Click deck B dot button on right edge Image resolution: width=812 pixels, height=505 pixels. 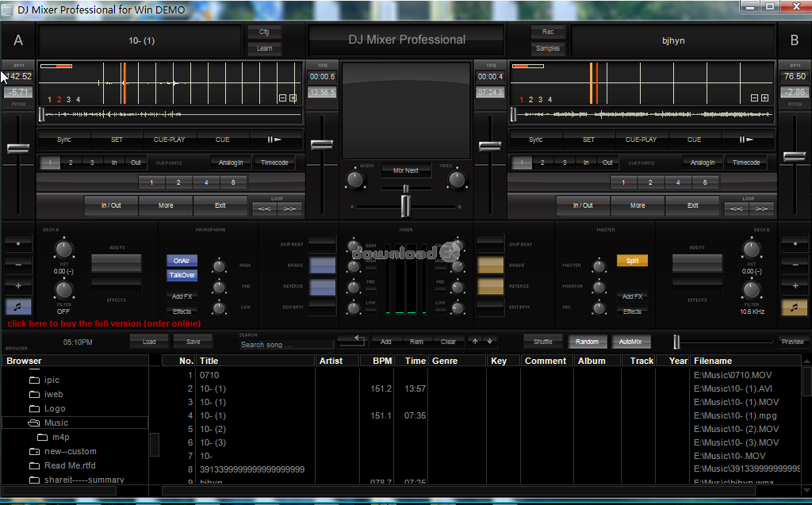pos(795,243)
